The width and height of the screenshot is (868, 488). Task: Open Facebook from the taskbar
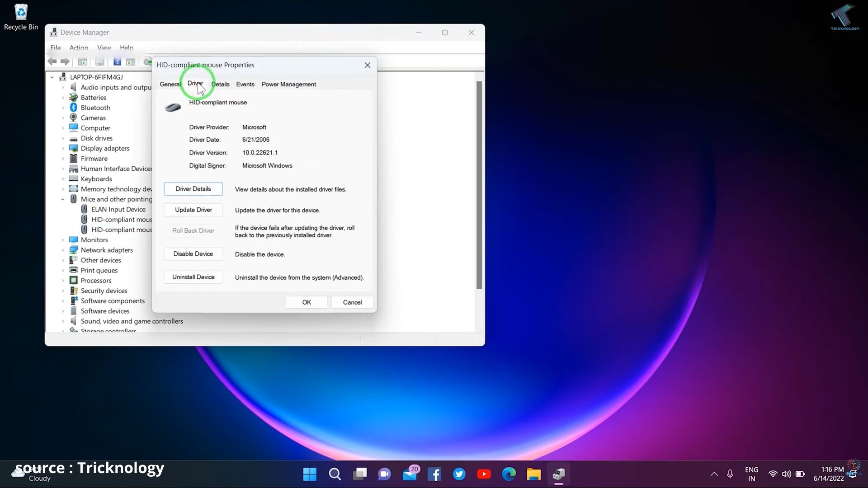434,474
